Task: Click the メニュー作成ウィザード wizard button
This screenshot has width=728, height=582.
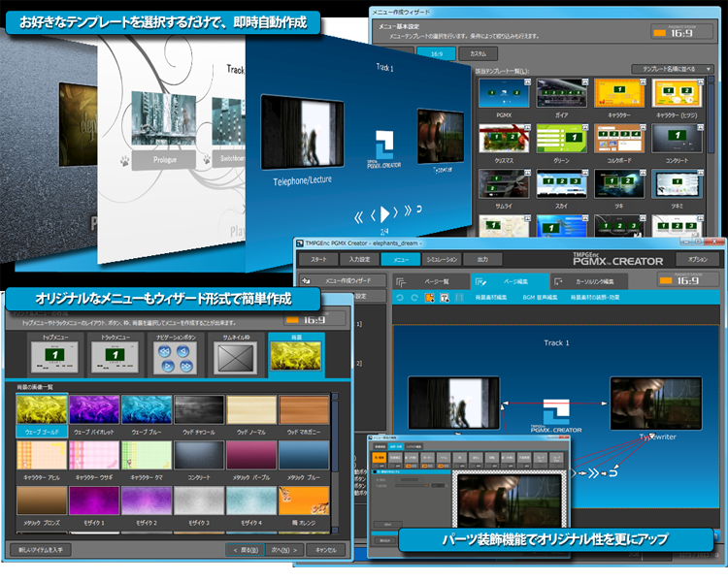Action: 343,280
